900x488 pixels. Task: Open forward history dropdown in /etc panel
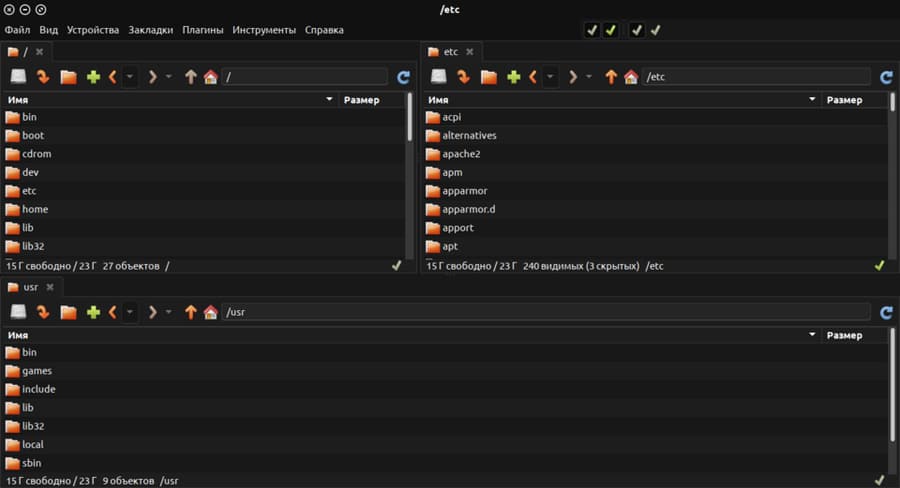point(589,76)
